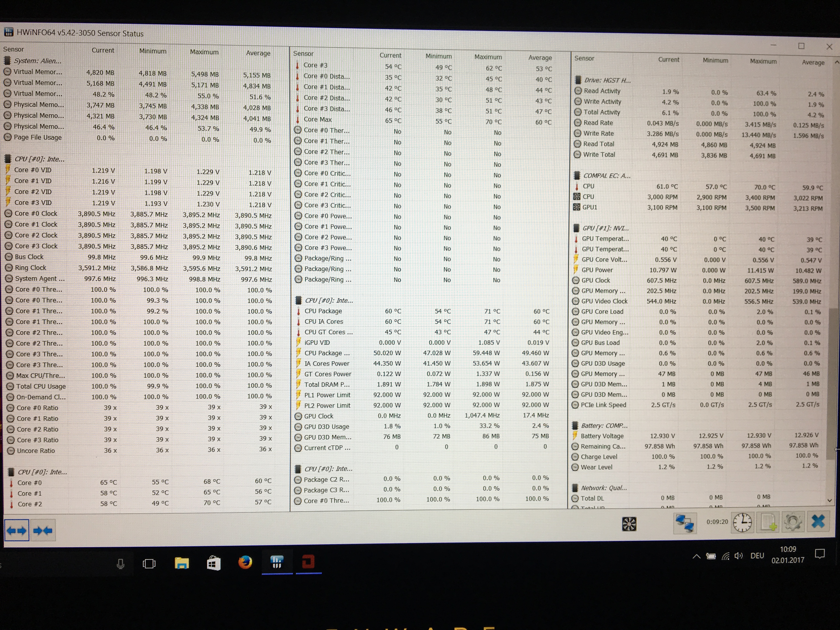Click the GPU1 fan icon
Image resolution: width=840 pixels, height=630 pixels.
pyautogui.click(x=576, y=207)
